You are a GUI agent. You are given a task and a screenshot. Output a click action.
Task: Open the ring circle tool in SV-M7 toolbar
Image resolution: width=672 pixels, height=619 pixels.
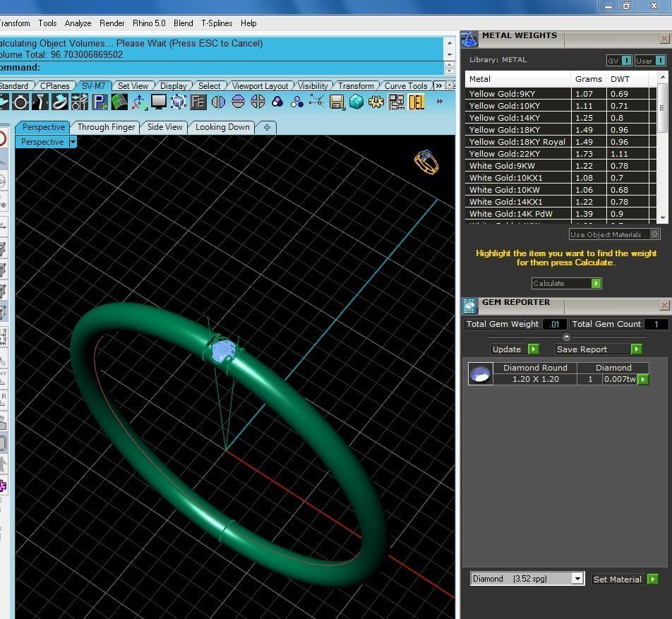[20, 102]
